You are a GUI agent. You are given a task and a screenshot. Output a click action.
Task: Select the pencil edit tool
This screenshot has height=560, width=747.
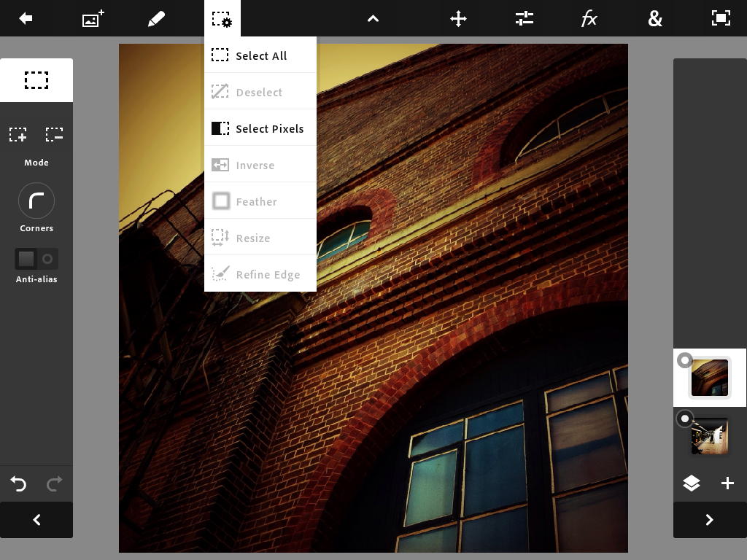[156, 19]
